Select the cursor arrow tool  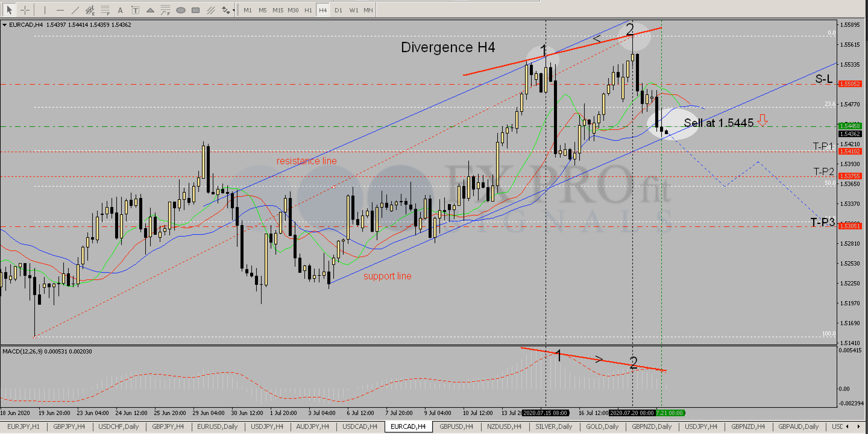pyautogui.click(x=9, y=10)
